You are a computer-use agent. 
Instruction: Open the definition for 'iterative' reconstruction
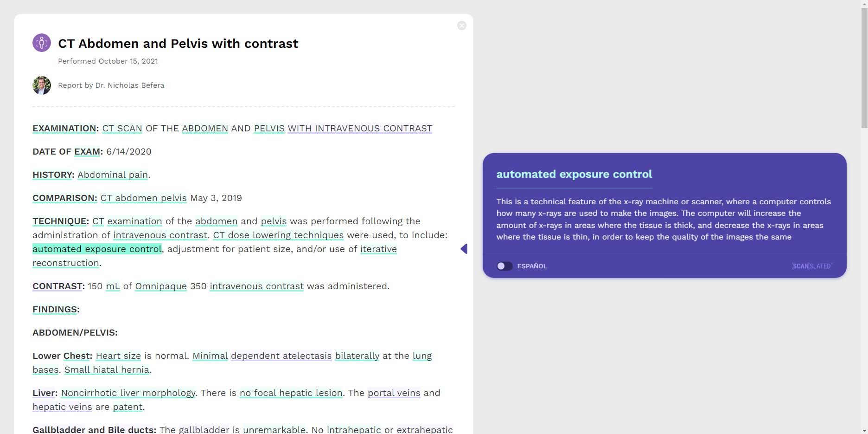click(x=378, y=249)
